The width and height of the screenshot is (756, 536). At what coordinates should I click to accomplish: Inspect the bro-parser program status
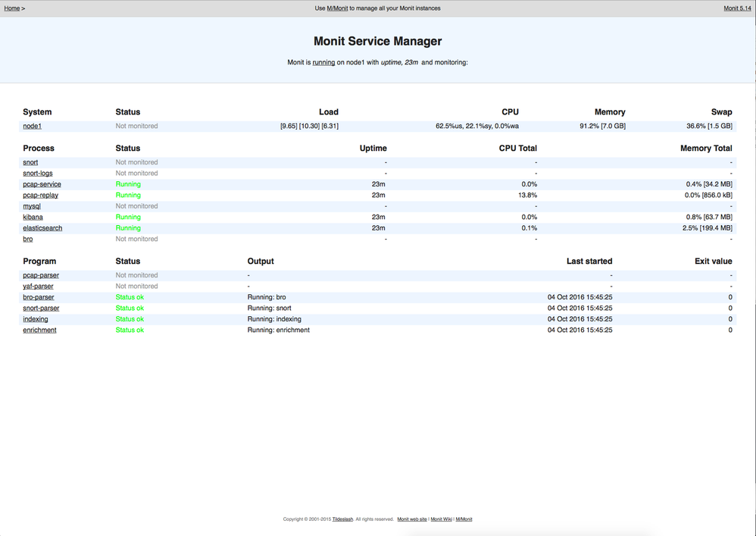coord(38,296)
